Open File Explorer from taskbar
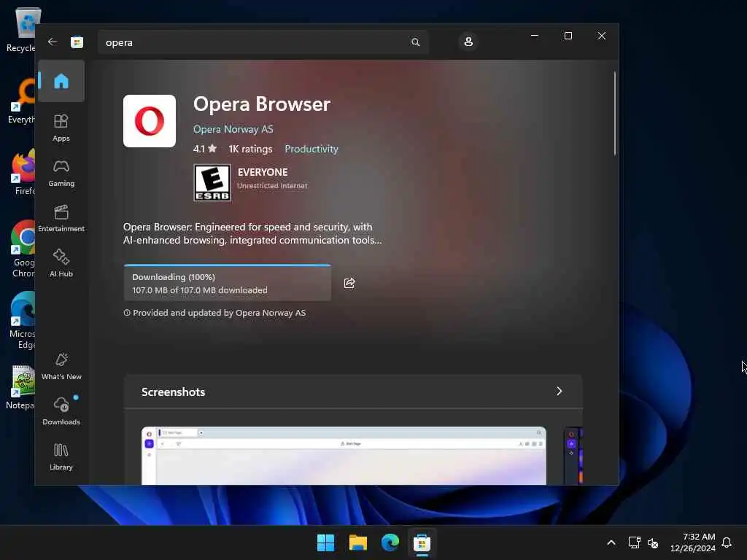The width and height of the screenshot is (747, 560). tap(357, 542)
